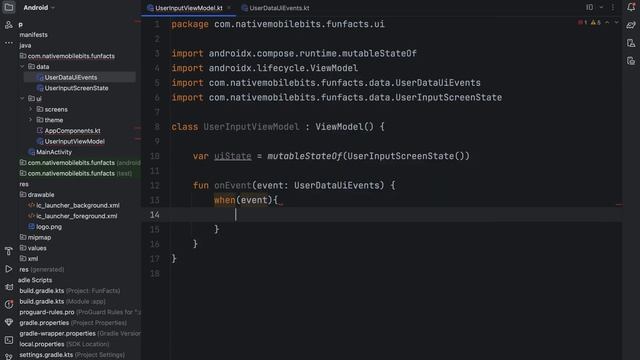Open the Logcat tool window icon
The image size is (640, 360).
point(9,287)
